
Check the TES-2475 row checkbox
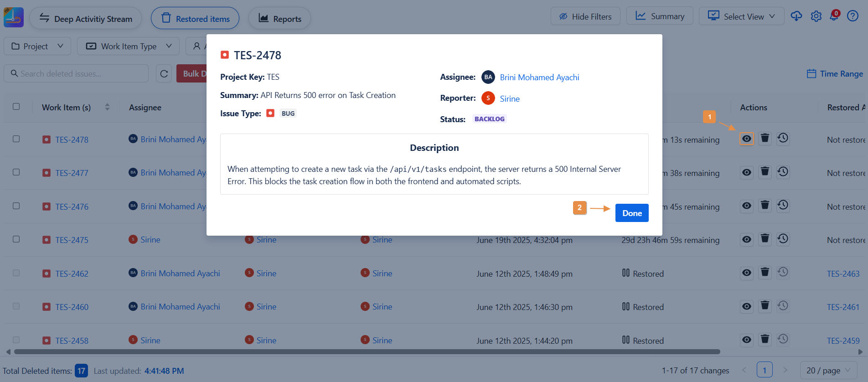[x=16, y=239]
